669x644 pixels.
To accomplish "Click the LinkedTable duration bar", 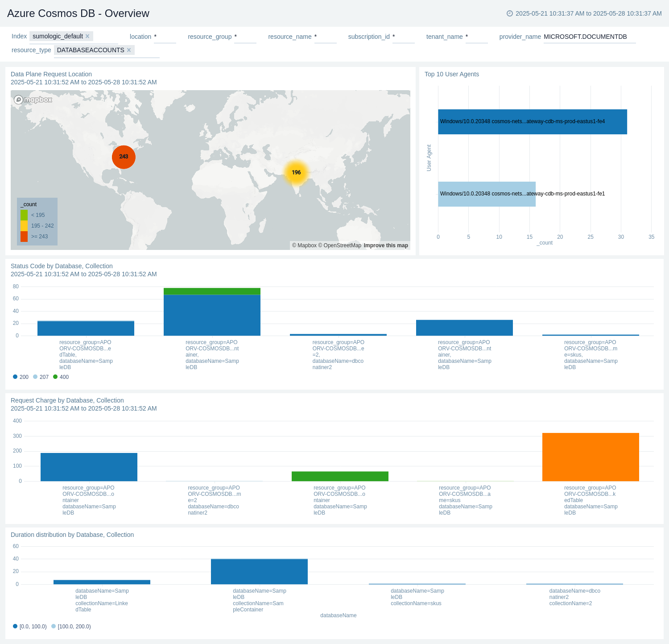I will [102, 582].
